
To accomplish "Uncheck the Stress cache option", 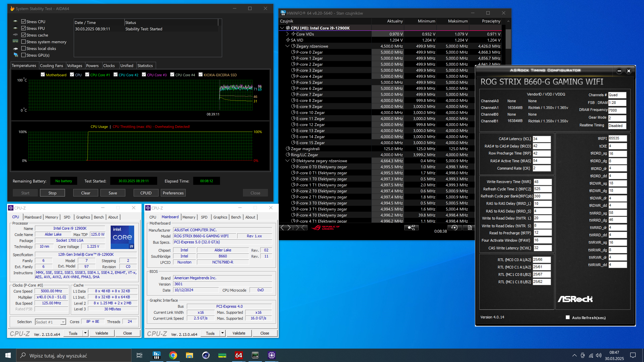I will (x=24, y=35).
